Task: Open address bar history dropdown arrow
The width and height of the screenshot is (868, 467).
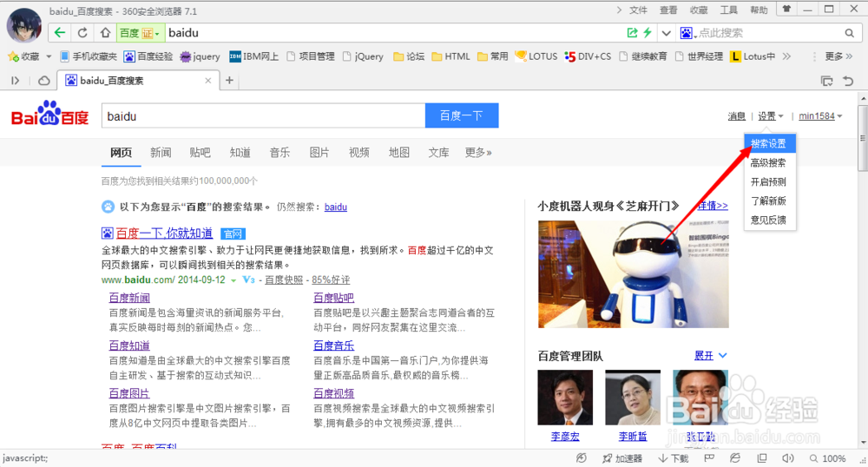Action: tap(666, 33)
